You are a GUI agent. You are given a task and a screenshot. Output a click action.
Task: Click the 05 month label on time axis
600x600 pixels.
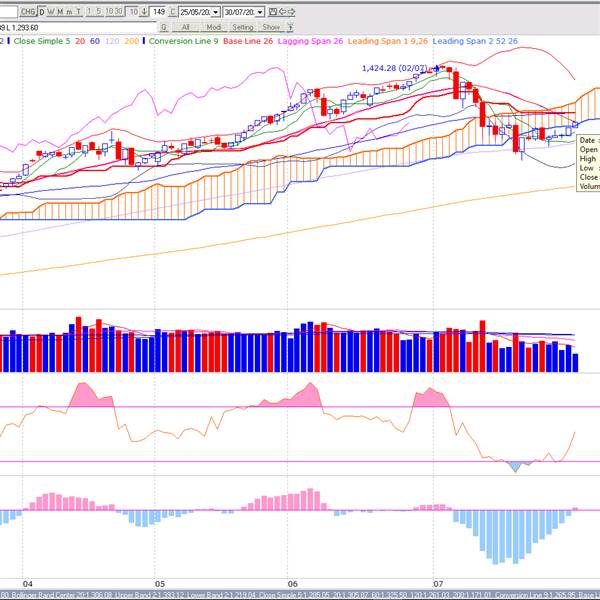tap(160, 584)
